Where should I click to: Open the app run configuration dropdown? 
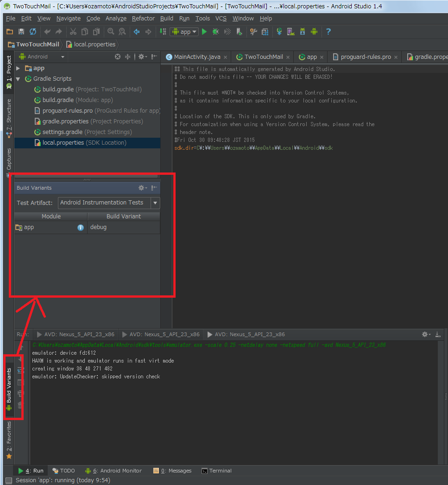(x=184, y=32)
